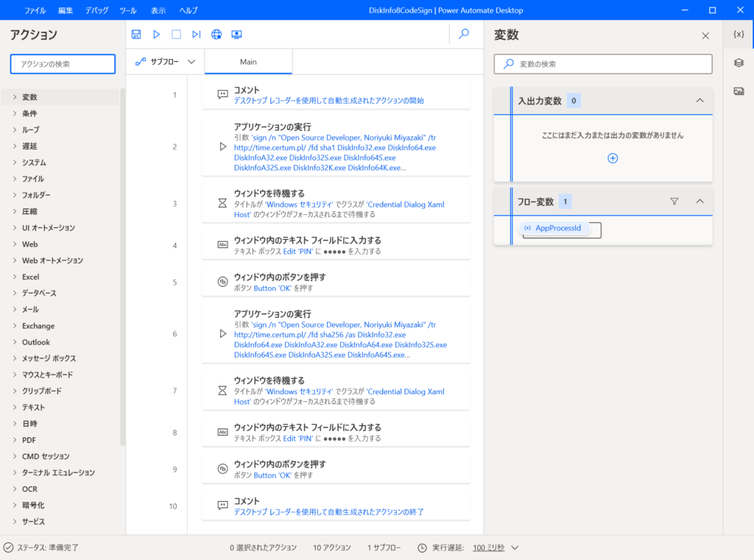Click the Edit 'PIN' link in step 4
The width and height of the screenshot is (754, 560).
297,251
